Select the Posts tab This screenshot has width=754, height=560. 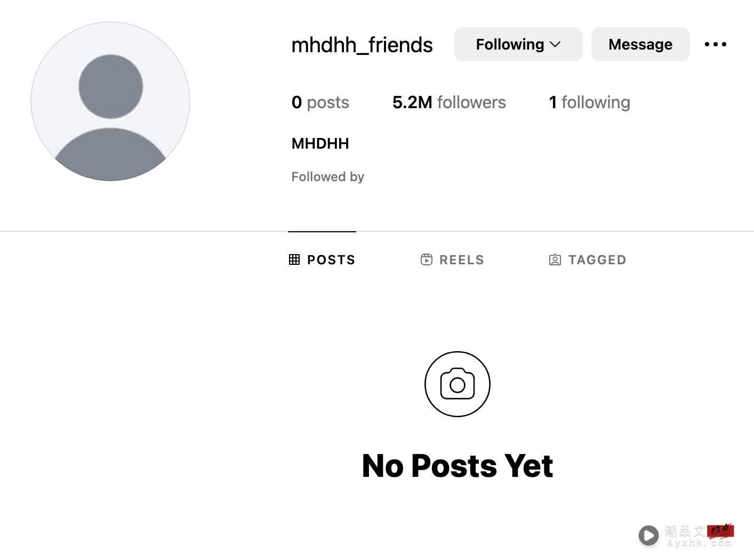(322, 259)
